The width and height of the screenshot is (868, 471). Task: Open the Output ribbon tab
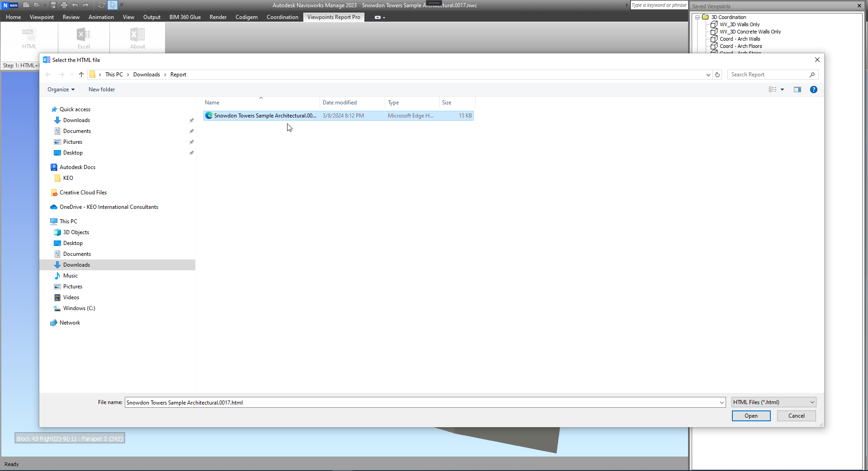(152, 17)
